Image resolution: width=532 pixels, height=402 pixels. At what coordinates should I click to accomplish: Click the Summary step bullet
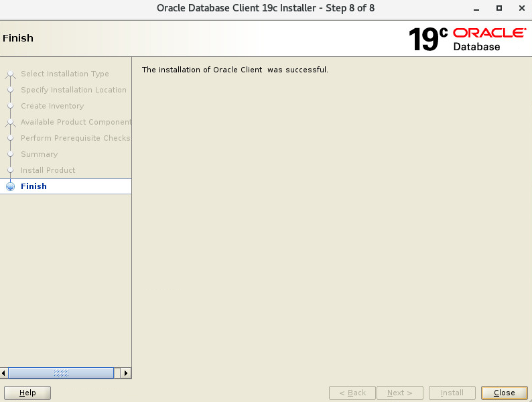point(11,154)
